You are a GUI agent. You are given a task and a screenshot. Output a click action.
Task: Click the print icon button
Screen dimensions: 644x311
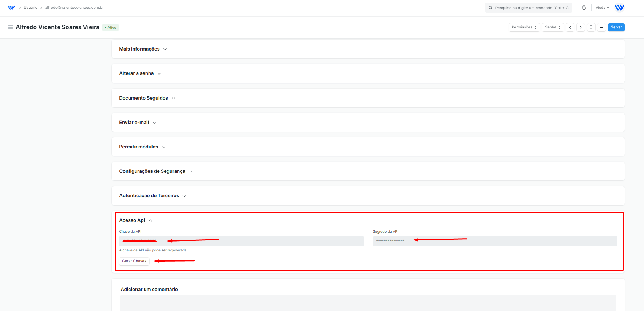click(x=591, y=27)
